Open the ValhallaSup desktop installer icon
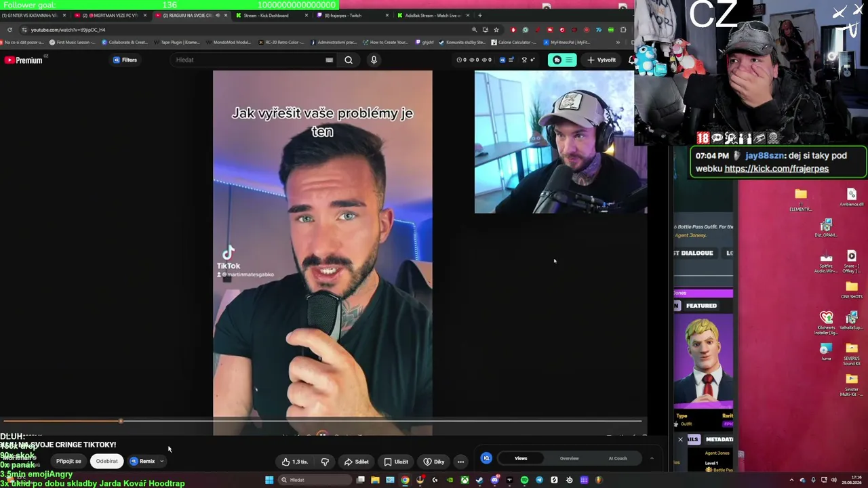The height and width of the screenshot is (488, 868). (852, 322)
